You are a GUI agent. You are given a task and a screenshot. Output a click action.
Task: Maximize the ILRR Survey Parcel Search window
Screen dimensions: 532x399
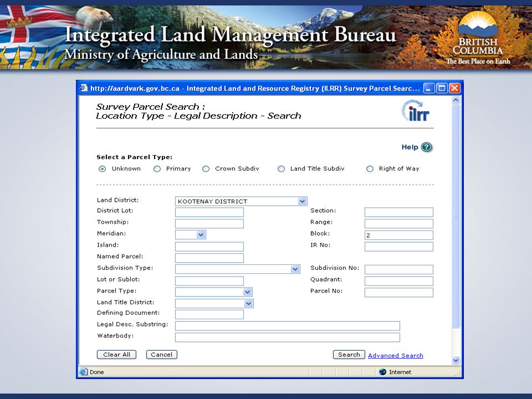click(x=442, y=88)
